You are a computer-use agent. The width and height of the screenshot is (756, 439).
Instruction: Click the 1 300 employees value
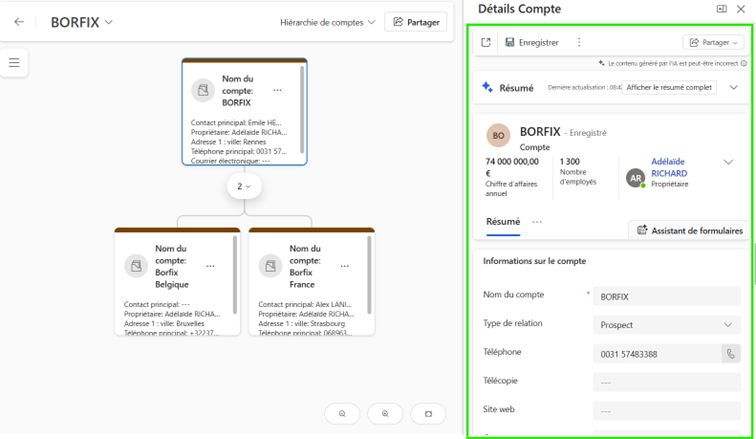[569, 161]
